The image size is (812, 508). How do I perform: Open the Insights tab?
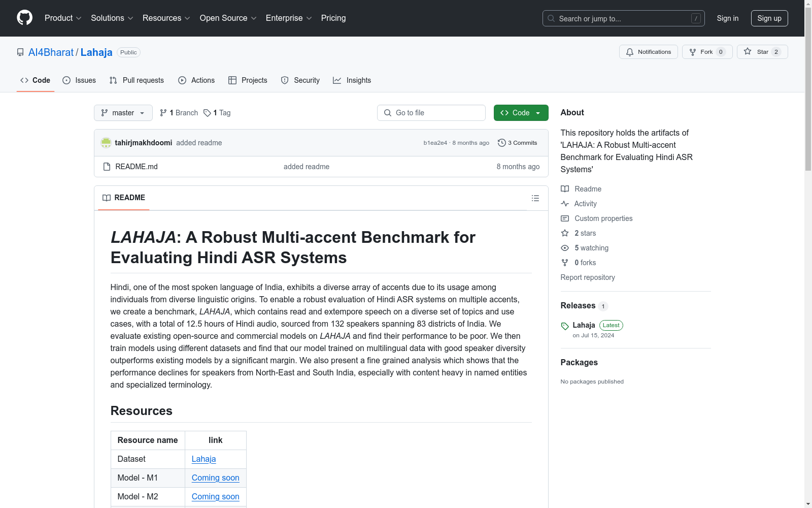click(352, 80)
